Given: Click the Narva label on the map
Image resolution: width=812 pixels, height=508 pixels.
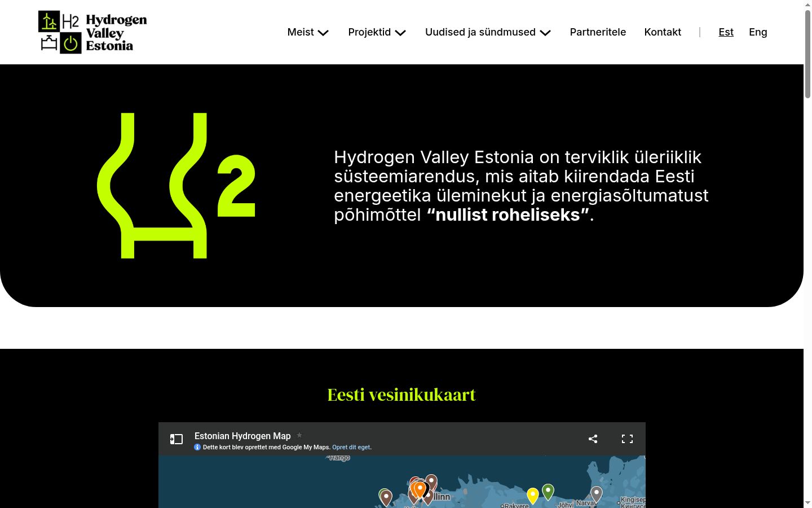Looking at the screenshot, I should point(585,503).
